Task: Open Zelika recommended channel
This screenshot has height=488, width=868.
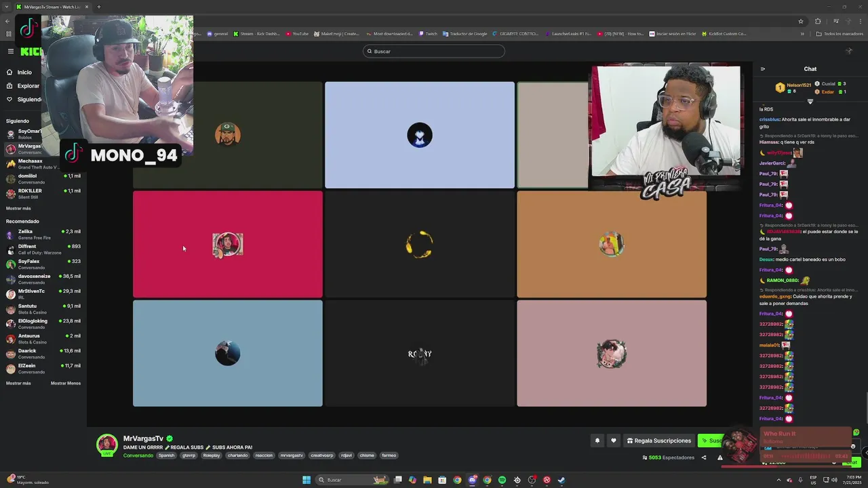Action: coord(43,235)
